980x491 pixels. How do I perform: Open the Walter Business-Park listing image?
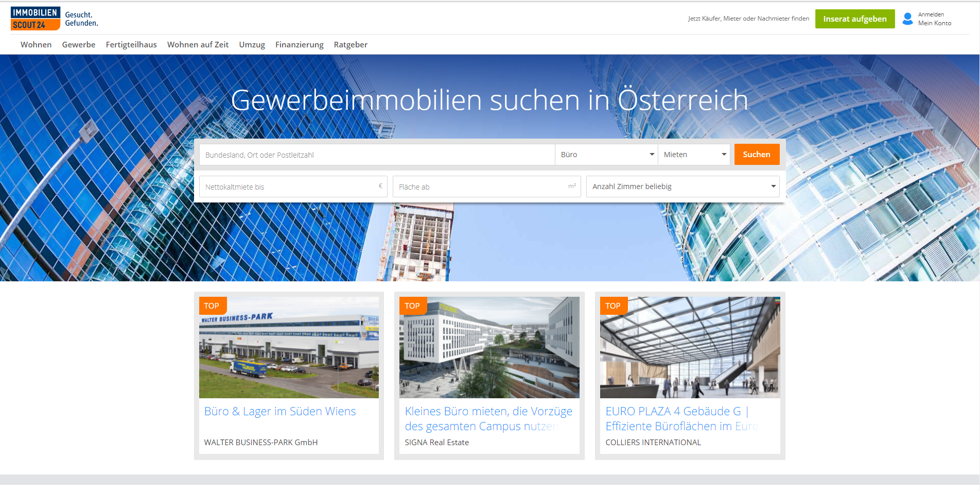[x=289, y=347]
